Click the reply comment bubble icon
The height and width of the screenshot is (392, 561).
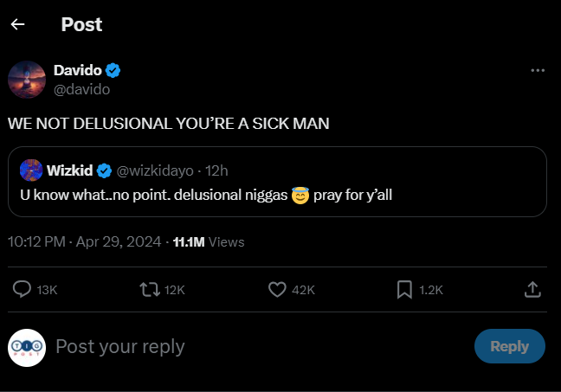point(23,290)
